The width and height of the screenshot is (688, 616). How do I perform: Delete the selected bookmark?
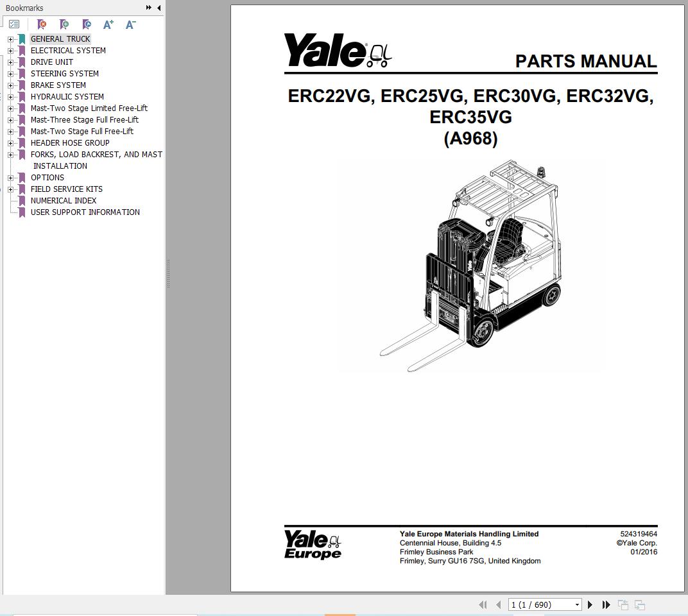pyautogui.click(x=42, y=24)
